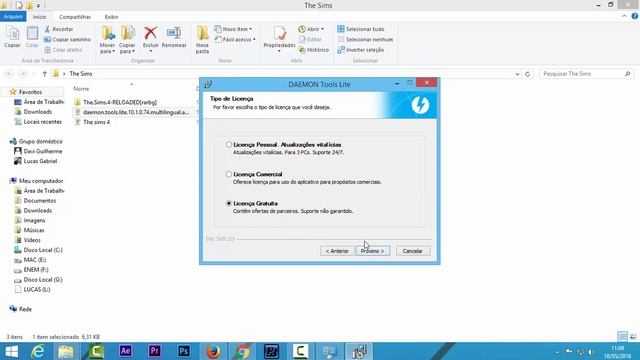Viewport: 640px width, 360px height.
Task: Click the Up arrow in address bar
Action: [x=44, y=74]
